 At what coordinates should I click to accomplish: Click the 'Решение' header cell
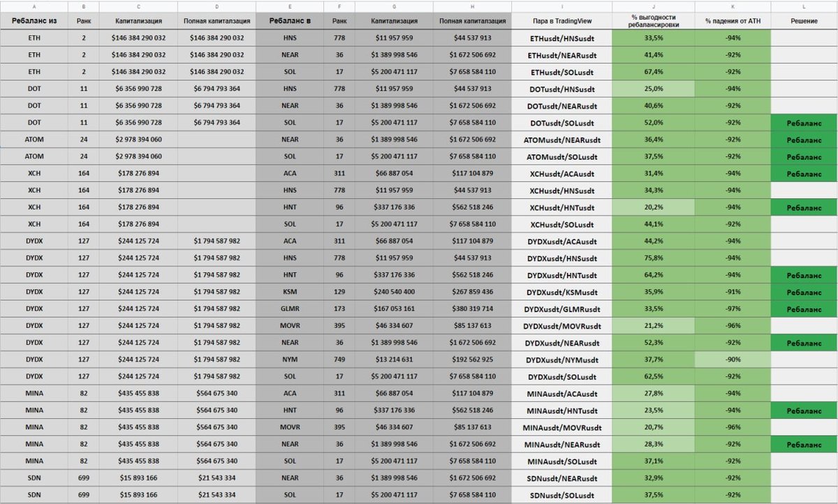pos(804,22)
